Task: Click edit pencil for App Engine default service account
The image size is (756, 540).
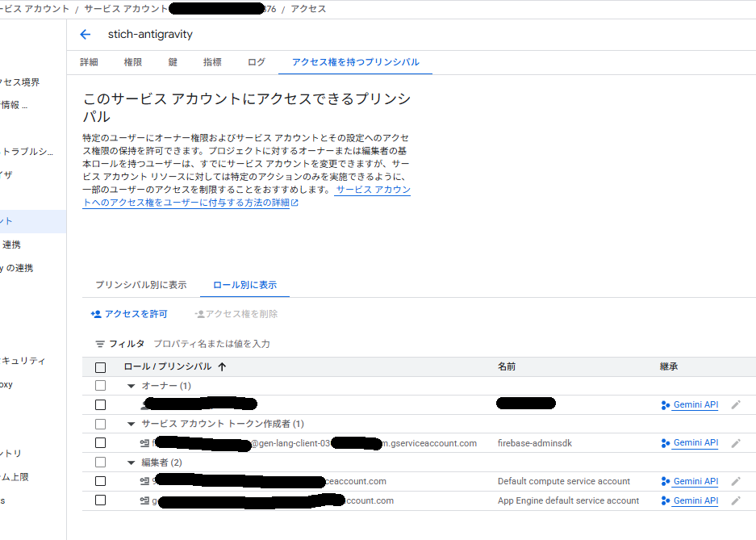Action: pyautogui.click(x=735, y=500)
